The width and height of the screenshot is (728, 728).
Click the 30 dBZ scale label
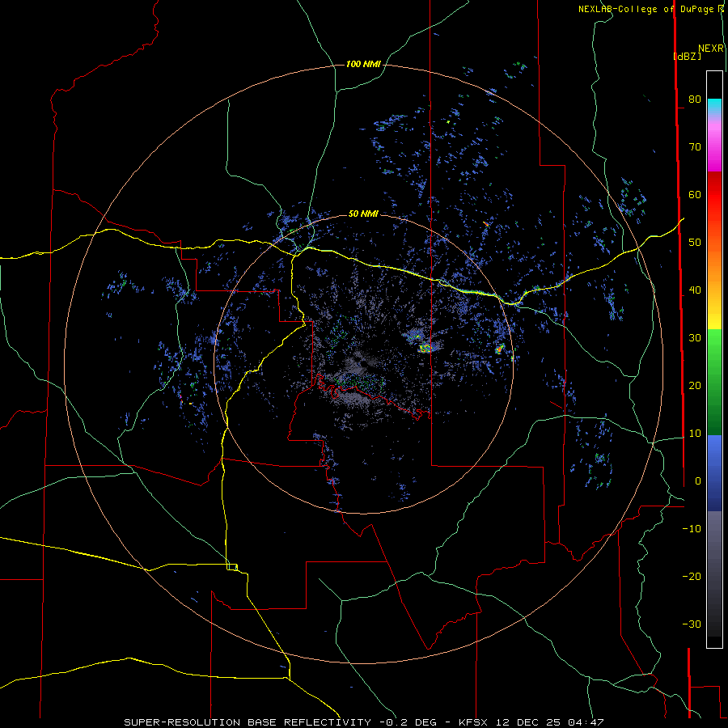pyautogui.click(x=695, y=337)
